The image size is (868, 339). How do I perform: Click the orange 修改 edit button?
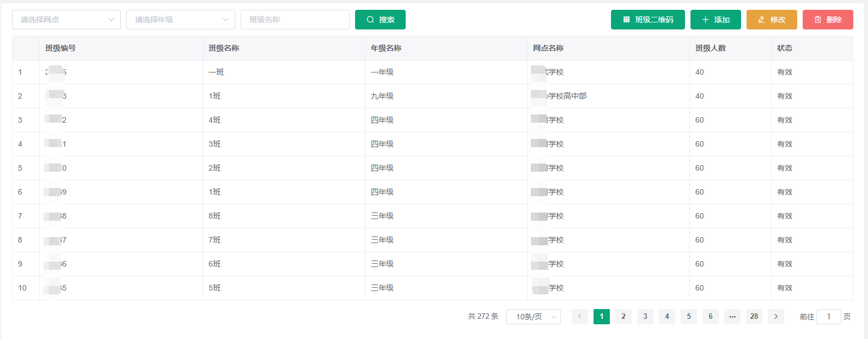[772, 20]
